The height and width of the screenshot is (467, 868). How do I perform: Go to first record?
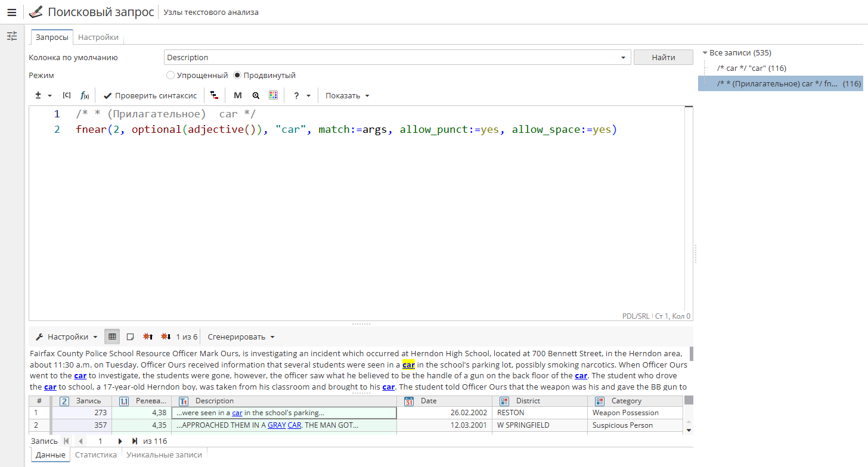pyautogui.click(x=66, y=441)
